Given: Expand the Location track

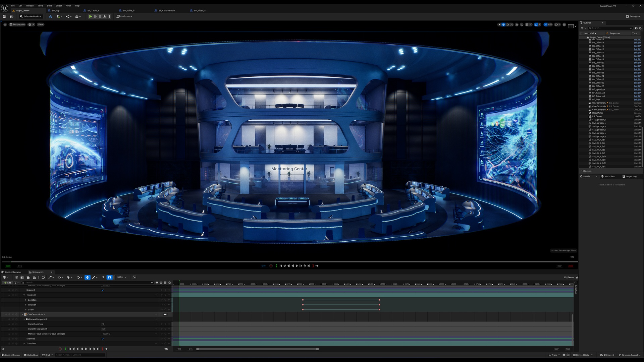Looking at the screenshot, I should point(26,300).
